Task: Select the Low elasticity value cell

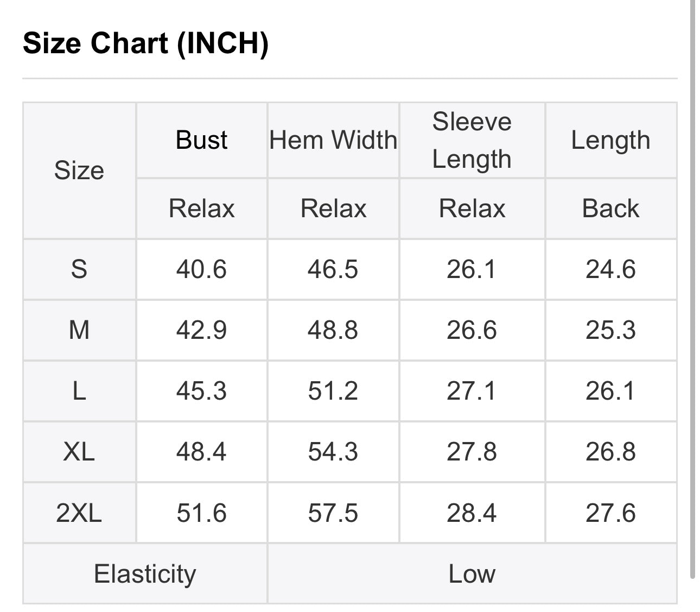Action: coord(472,574)
